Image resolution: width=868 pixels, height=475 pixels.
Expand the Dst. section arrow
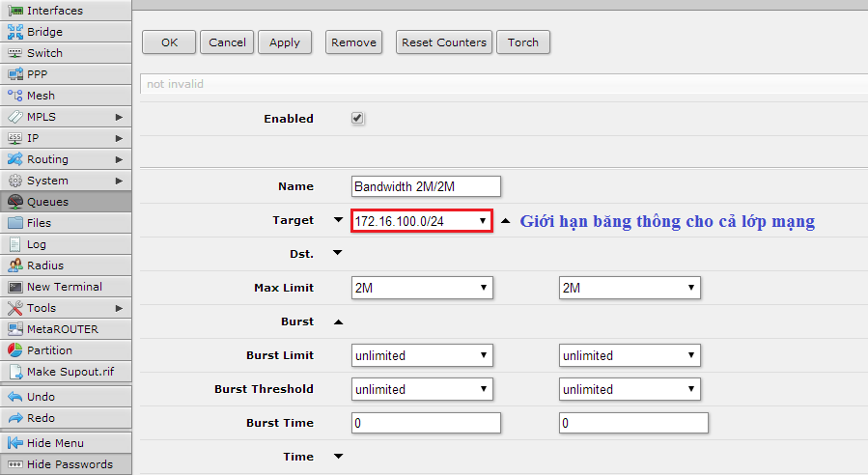click(x=337, y=254)
